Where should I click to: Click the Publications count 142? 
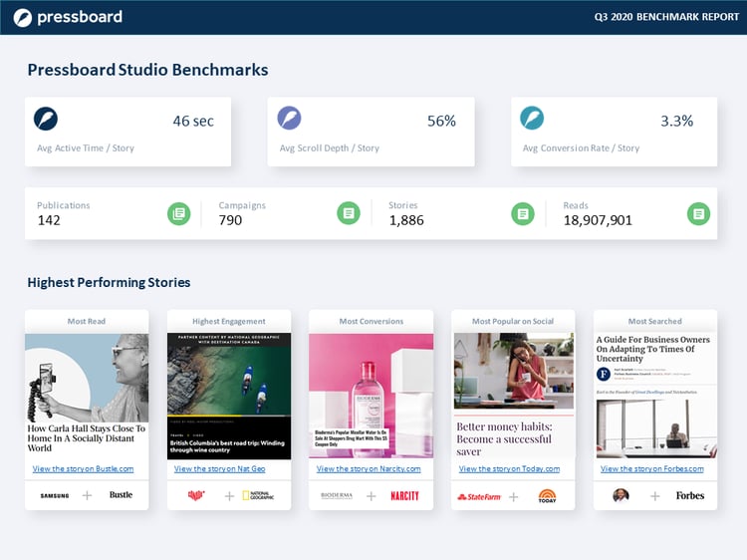pos(49,220)
